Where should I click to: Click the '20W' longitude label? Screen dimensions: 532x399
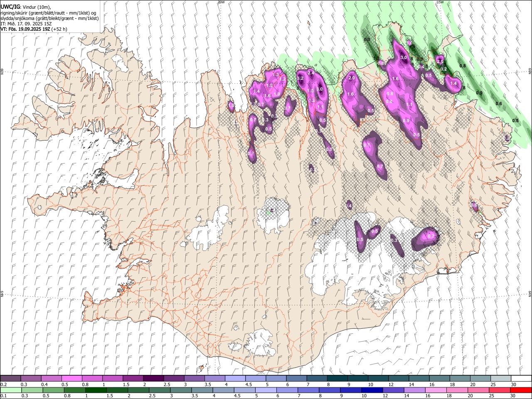tap(221, 2)
